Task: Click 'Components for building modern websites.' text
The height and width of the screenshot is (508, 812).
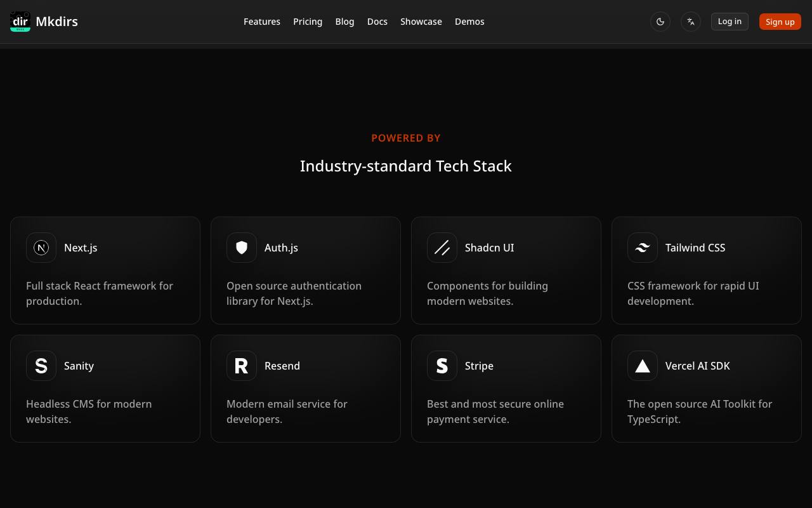Action: coord(487,293)
